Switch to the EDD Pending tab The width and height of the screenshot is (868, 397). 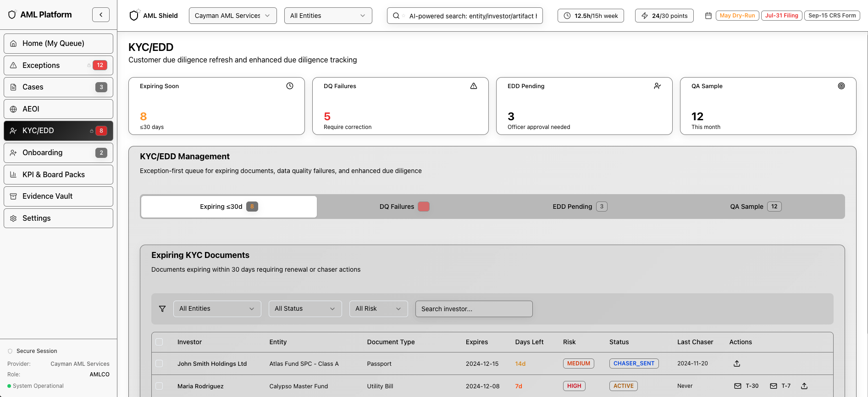pyautogui.click(x=580, y=207)
